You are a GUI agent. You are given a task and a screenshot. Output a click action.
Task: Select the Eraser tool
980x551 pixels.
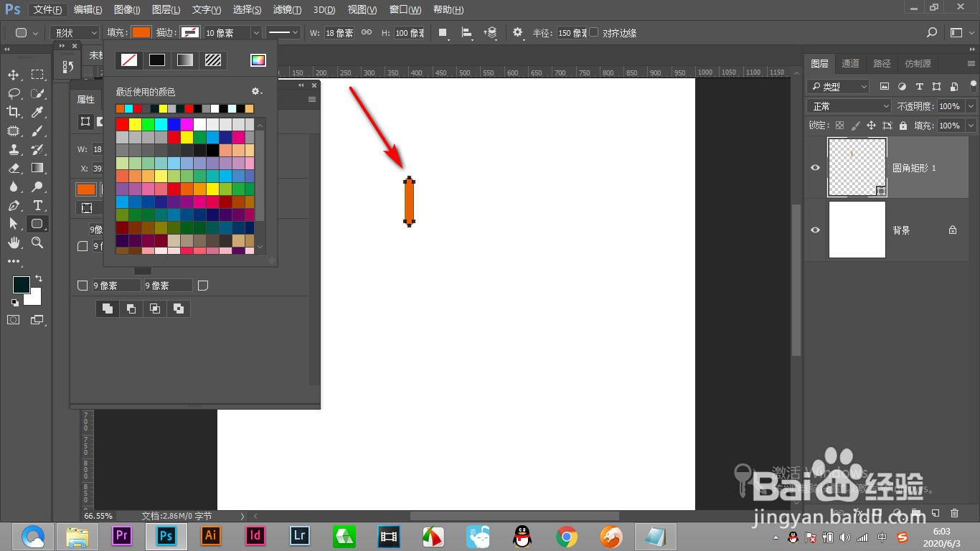point(14,168)
